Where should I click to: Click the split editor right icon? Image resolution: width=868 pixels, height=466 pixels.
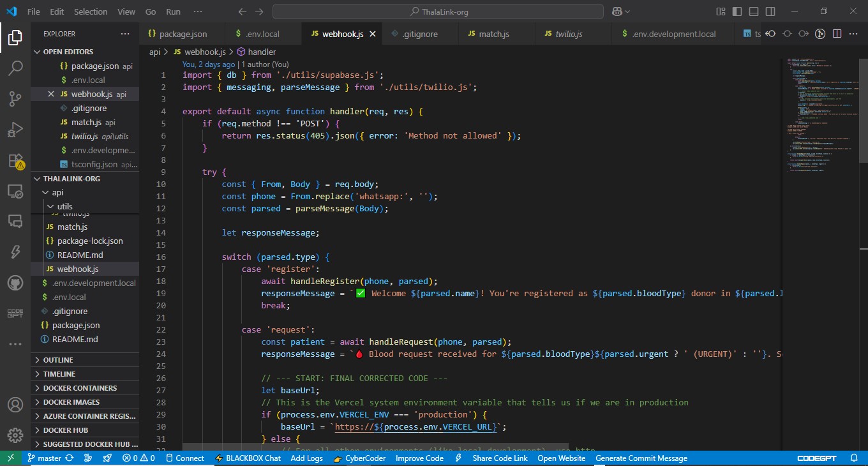click(x=837, y=34)
